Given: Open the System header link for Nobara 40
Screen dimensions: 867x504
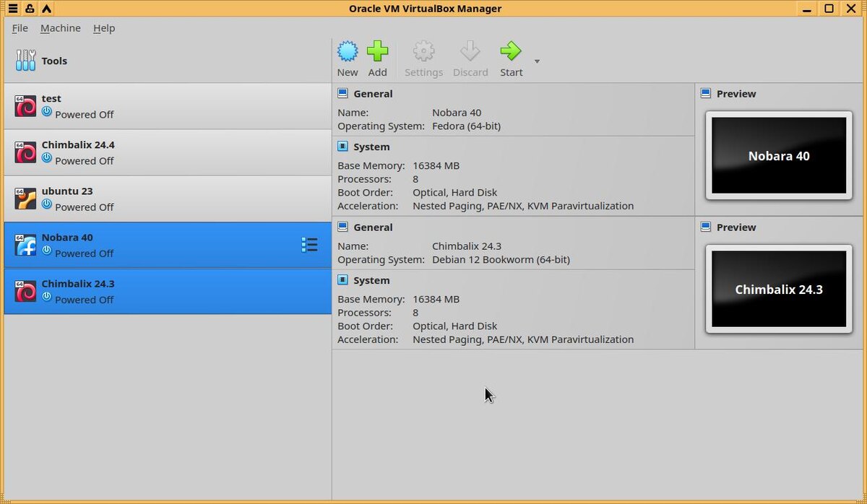Looking at the screenshot, I should (371, 147).
